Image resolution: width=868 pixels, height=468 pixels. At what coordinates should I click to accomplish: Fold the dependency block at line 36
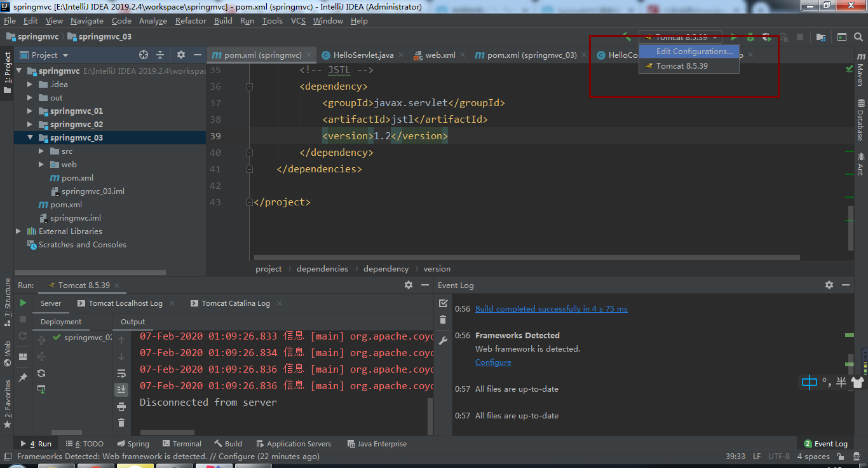click(x=249, y=86)
